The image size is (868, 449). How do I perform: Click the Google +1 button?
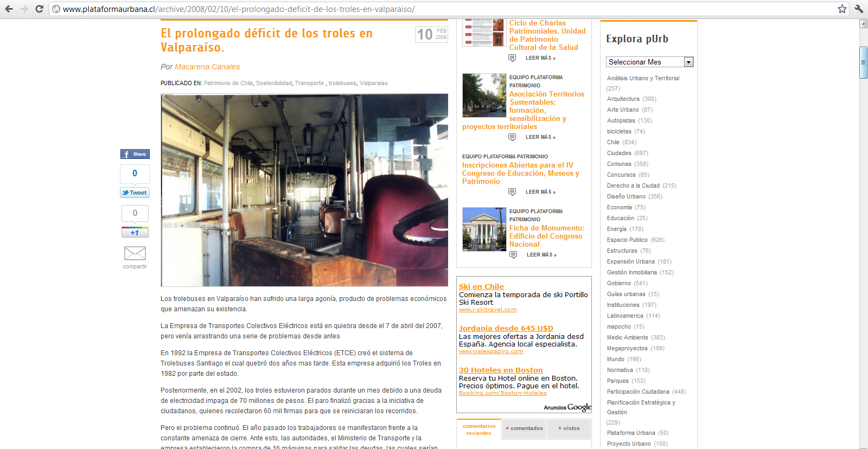(135, 232)
